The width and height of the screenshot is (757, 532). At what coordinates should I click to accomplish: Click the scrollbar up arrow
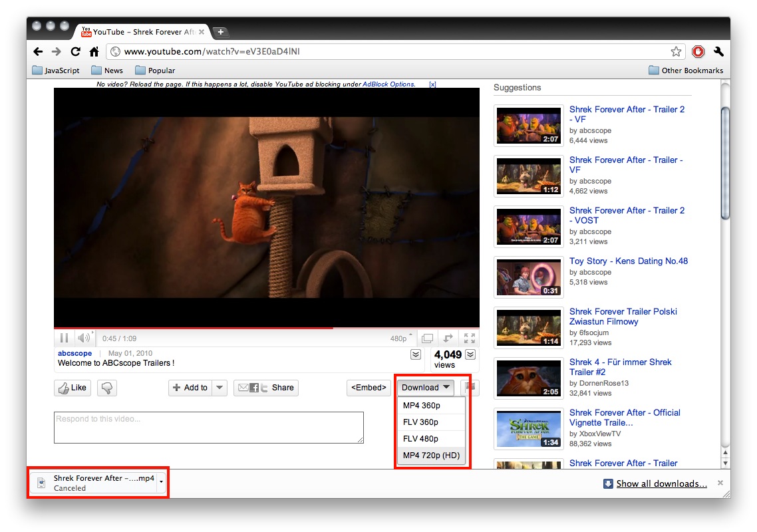point(725,452)
